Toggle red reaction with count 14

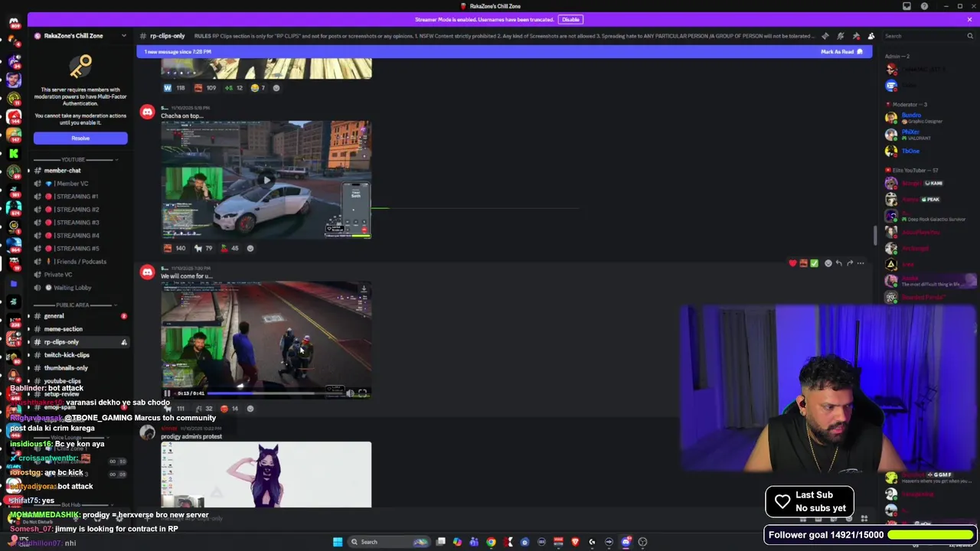(230, 409)
